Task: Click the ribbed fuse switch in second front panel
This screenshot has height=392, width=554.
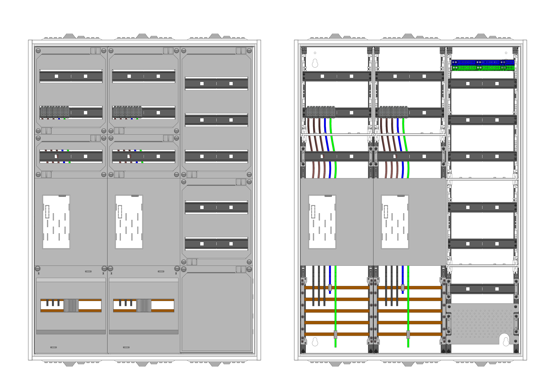Action: 144,306
